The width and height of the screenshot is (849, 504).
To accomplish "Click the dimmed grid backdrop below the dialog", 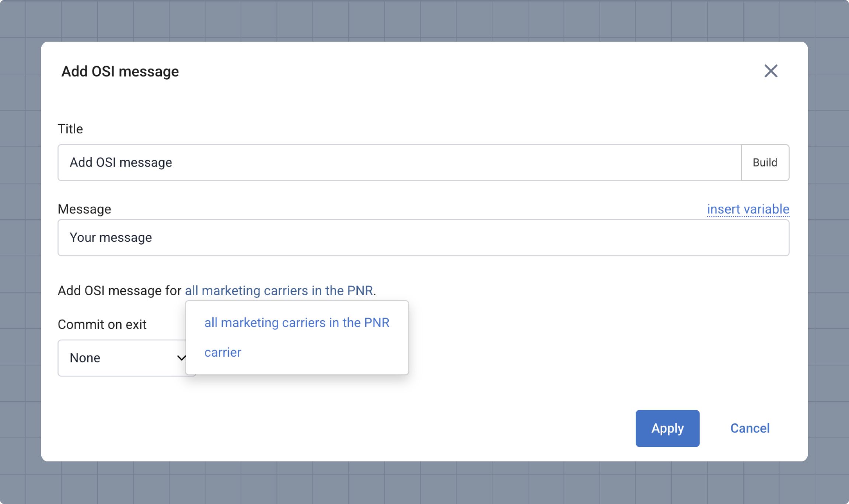I will click(x=424, y=483).
